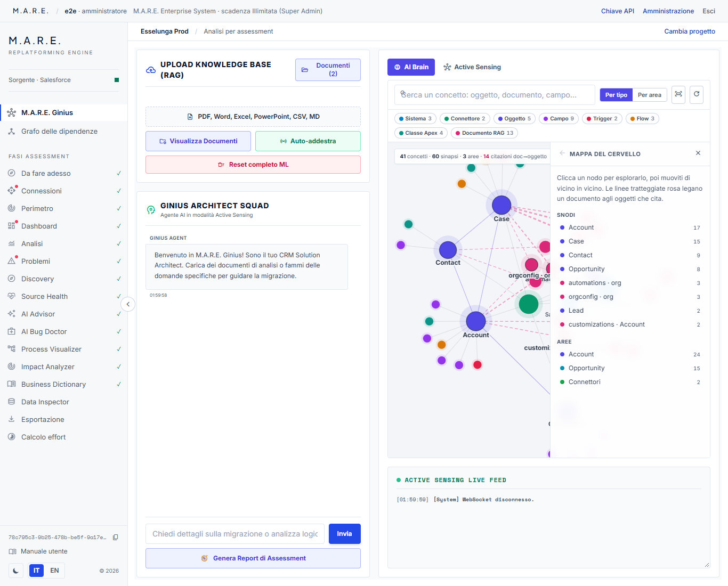The height and width of the screenshot is (586, 728).
Task: Toggle the Campo filter chip
Action: [x=559, y=119]
